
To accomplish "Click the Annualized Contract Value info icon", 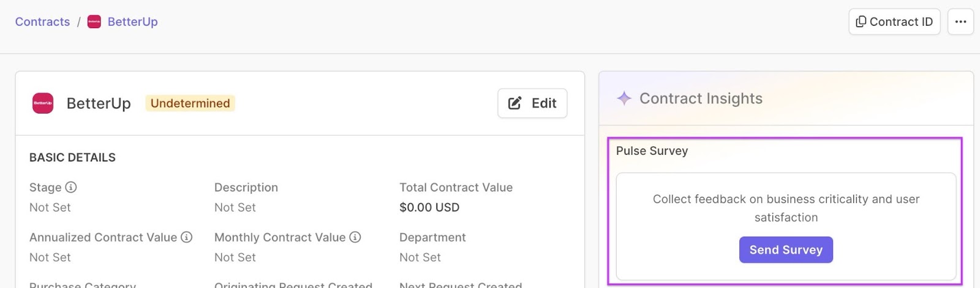I will click(x=187, y=237).
